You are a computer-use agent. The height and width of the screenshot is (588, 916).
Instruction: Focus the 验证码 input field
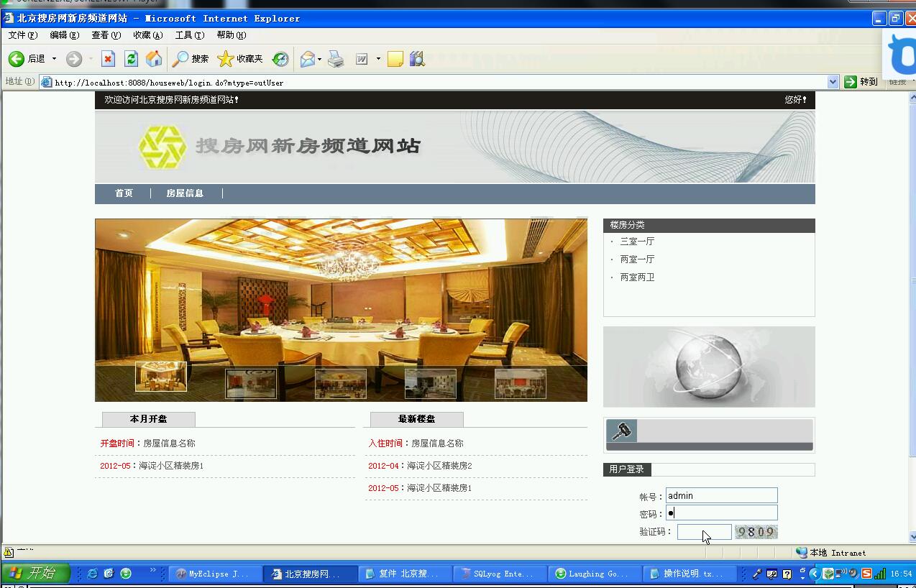coord(704,532)
